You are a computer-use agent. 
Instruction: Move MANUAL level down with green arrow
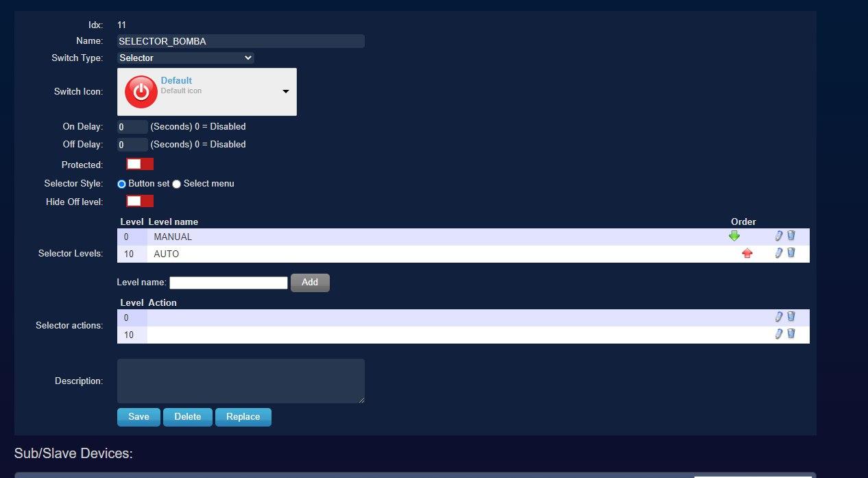tap(734, 236)
